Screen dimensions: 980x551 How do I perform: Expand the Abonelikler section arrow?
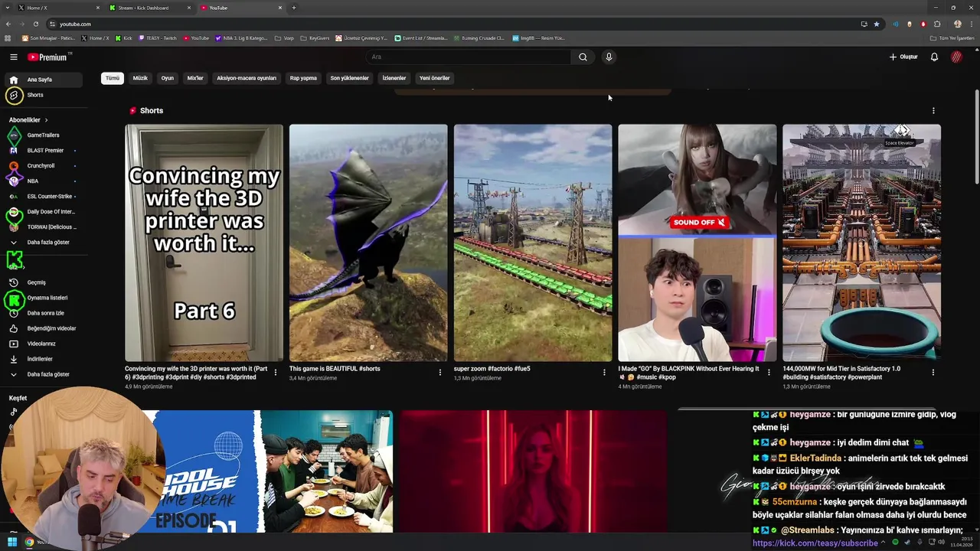coord(46,120)
